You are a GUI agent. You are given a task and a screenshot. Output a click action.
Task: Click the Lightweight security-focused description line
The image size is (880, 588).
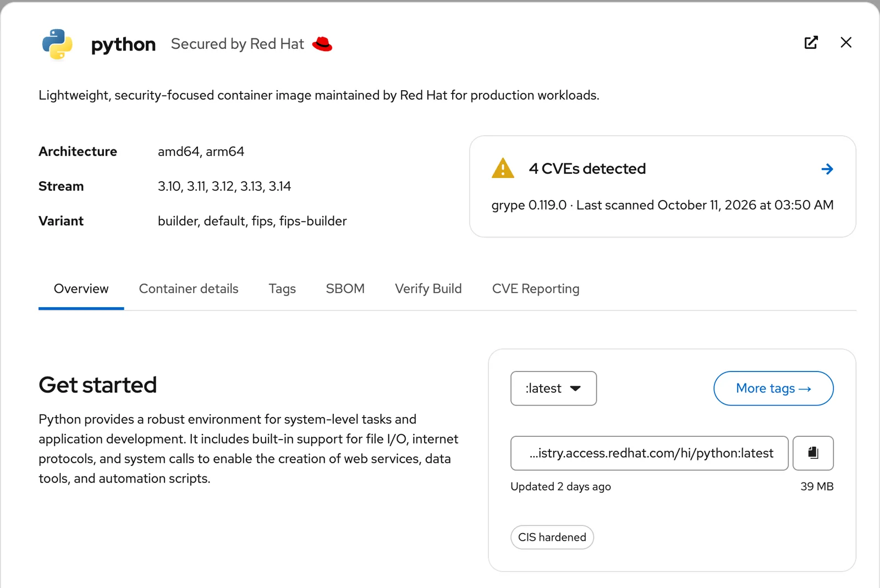coord(319,95)
